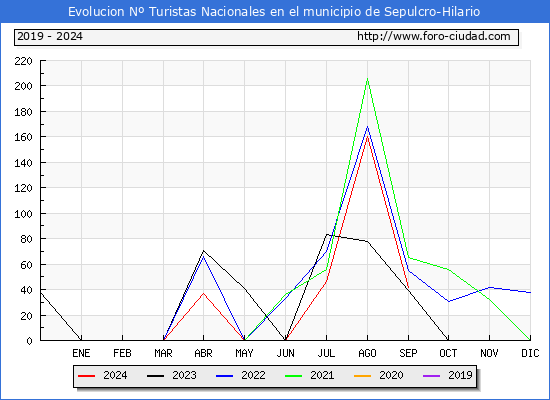Click the SEP month axis label
Screen dimensions: 550x400
click(x=408, y=353)
